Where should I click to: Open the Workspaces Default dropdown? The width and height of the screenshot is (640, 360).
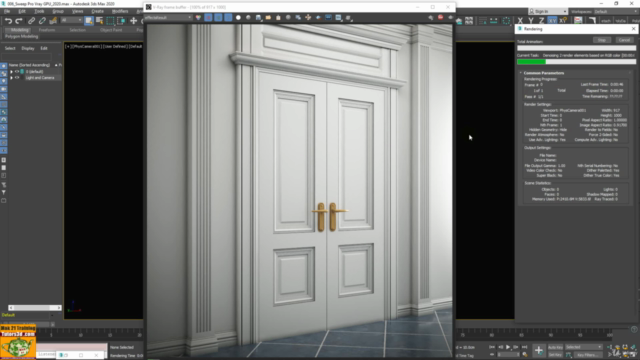(x=615, y=11)
